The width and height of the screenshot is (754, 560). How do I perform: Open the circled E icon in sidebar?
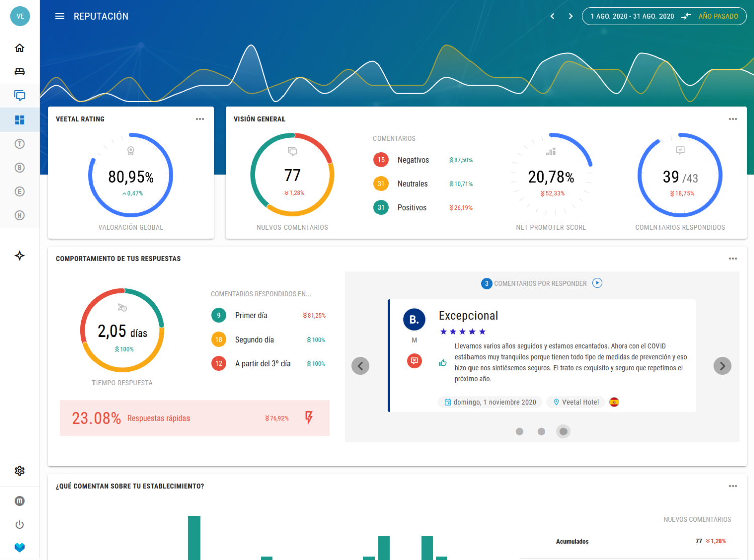20,191
